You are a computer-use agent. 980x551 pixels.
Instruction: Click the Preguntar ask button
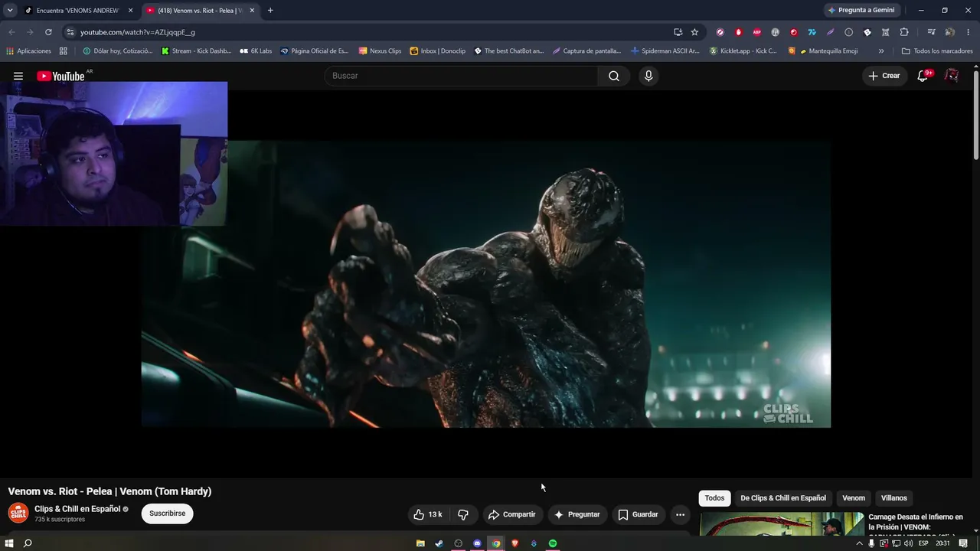click(x=577, y=514)
